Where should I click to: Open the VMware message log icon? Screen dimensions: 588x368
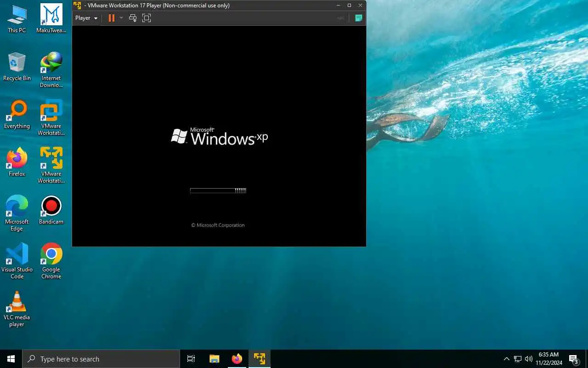coord(359,18)
